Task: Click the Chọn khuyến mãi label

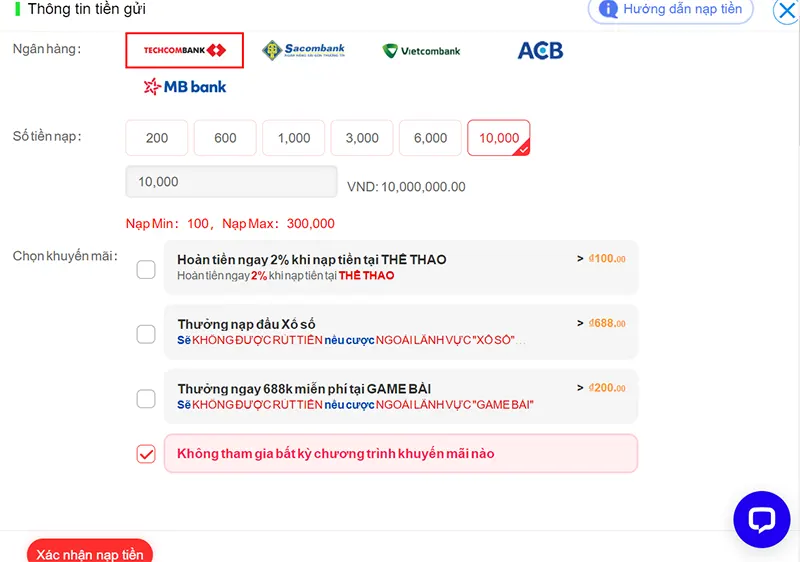Action: (65, 256)
